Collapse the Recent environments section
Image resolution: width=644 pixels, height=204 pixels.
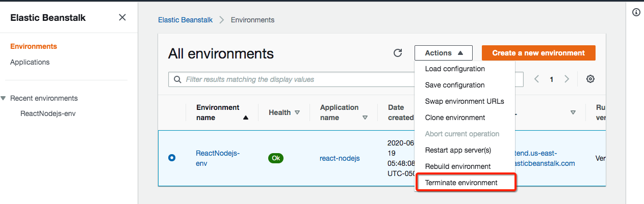pyautogui.click(x=4, y=98)
